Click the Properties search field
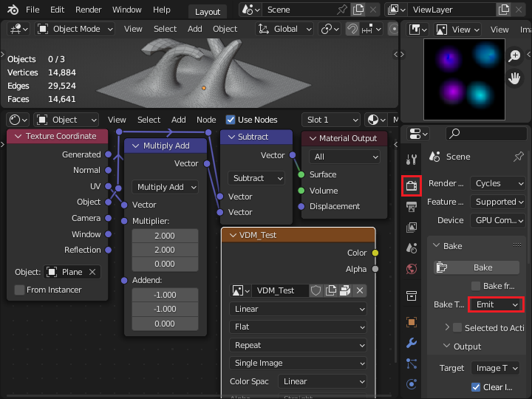The image size is (532, 399). pos(486,133)
